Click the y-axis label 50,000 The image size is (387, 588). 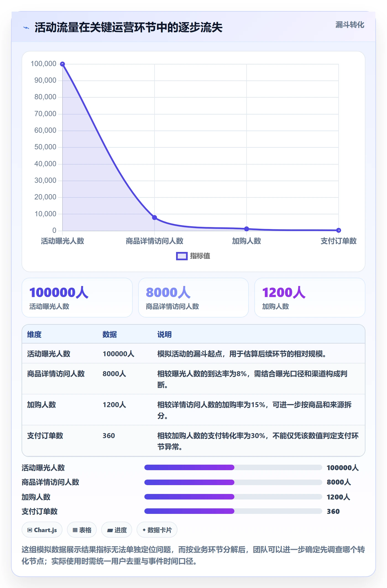point(45,147)
